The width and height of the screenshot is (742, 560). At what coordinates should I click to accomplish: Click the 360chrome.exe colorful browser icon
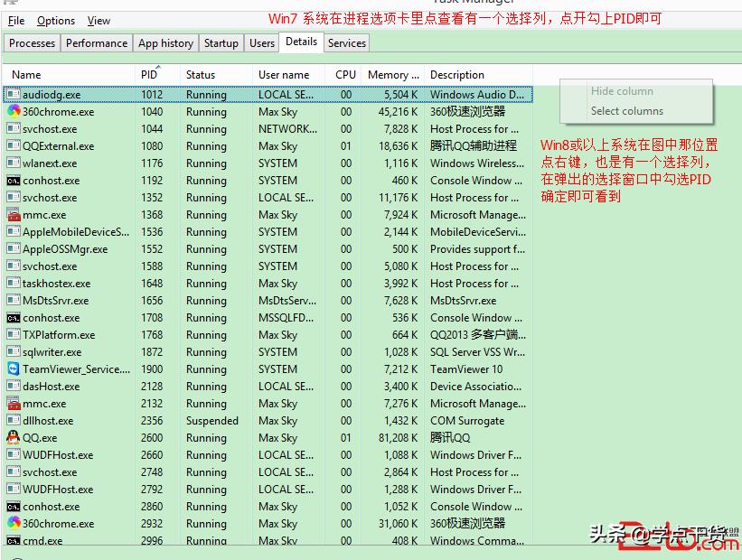click(13, 111)
